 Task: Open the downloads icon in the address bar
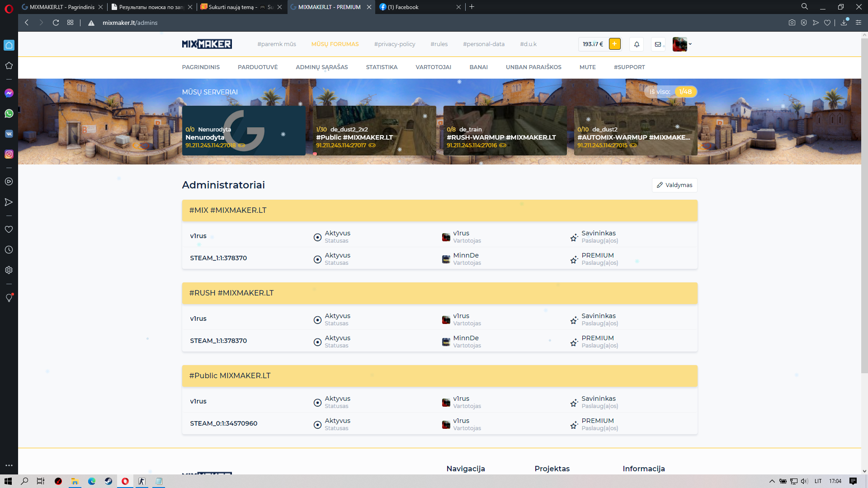click(844, 23)
